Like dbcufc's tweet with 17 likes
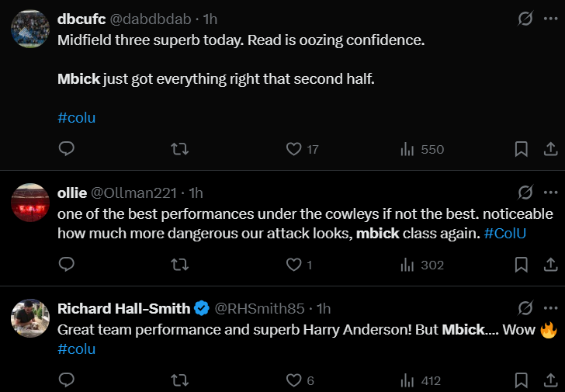565x392 pixels. point(294,148)
